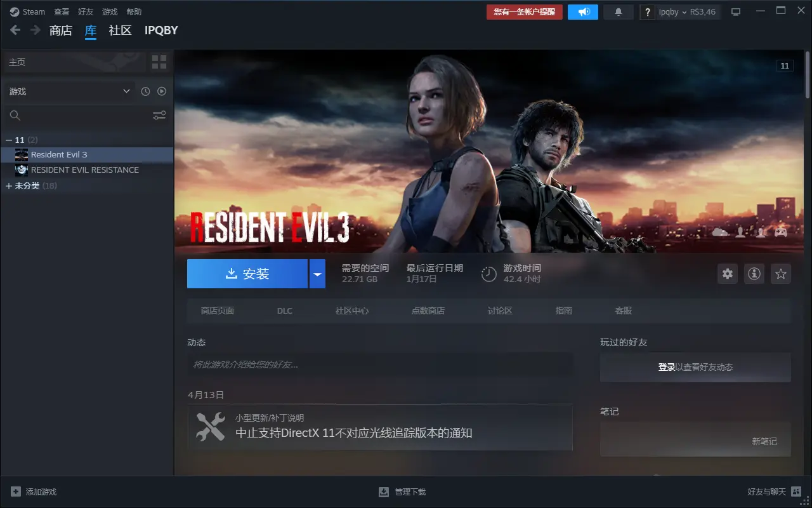
Task: Open the 游戏 menu in the top bar
Action: click(110, 12)
